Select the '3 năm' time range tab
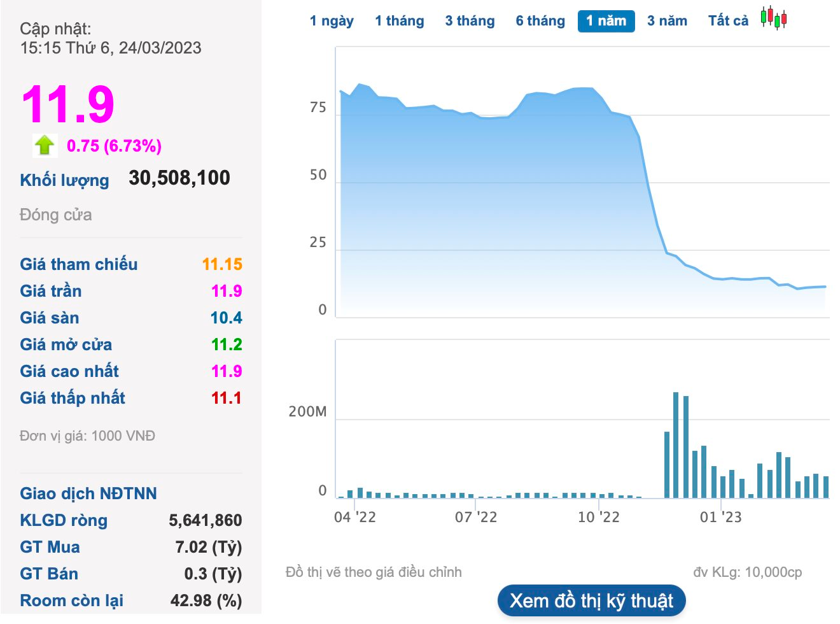Screen dimensions: 840x624 tap(667, 21)
